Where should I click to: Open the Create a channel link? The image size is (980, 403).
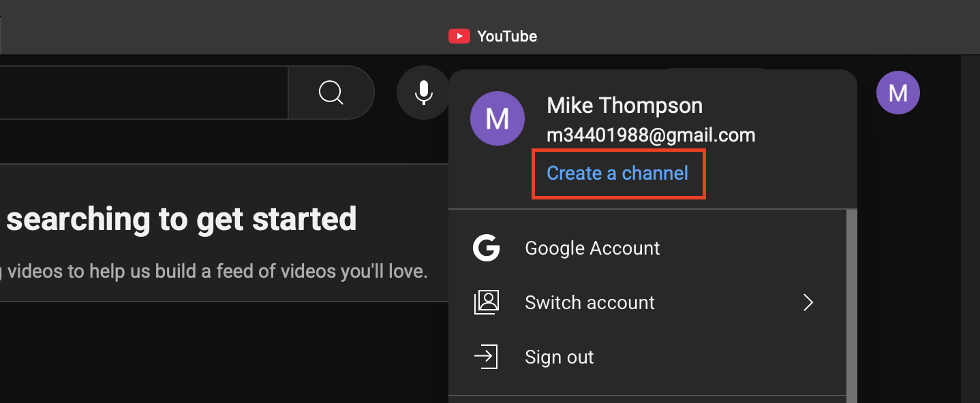pyautogui.click(x=617, y=173)
